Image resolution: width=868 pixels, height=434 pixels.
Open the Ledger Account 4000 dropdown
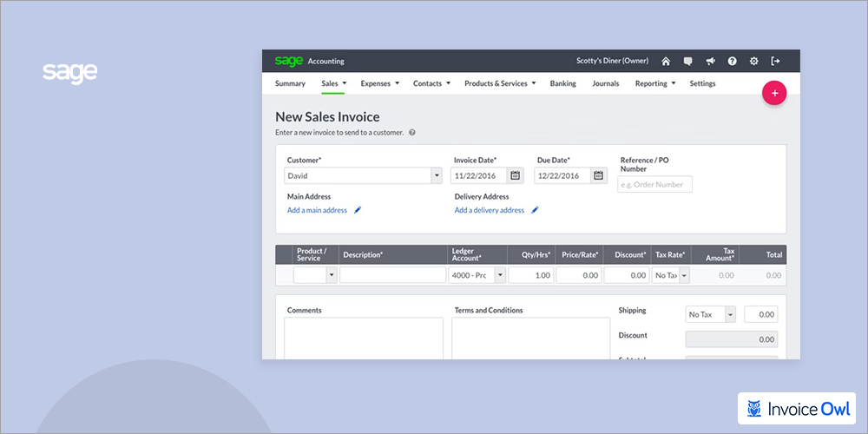point(500,275)
